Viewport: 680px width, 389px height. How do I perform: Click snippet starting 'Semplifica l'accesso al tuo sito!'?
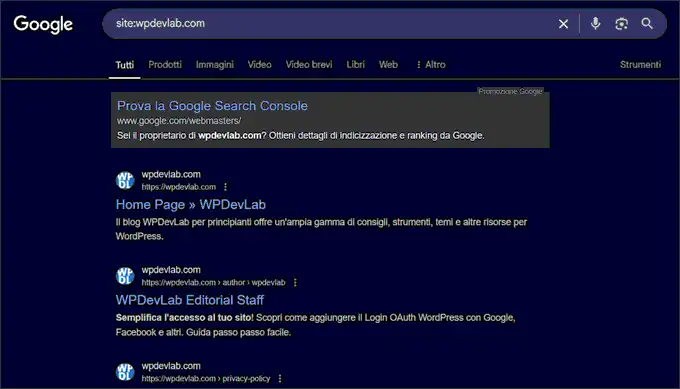click(x=315, y=325)
